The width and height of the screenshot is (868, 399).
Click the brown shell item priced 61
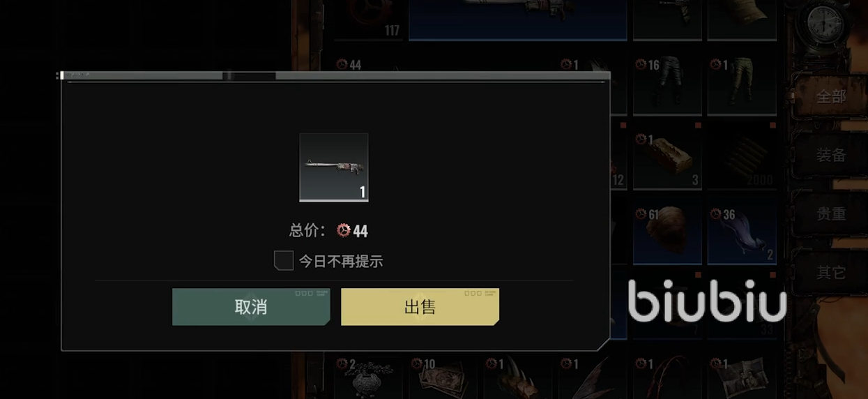667,235
